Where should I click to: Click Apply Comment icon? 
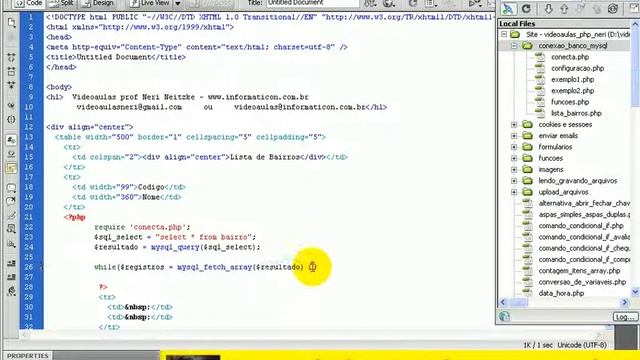click(x=11, y=188)
